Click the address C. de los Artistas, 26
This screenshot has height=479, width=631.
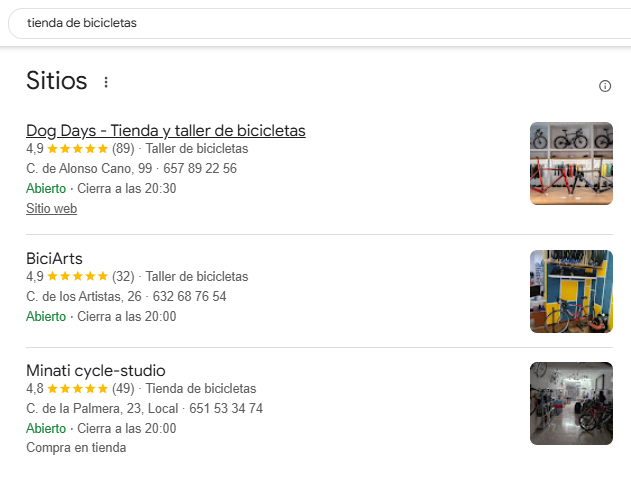(x=88, y=297)
